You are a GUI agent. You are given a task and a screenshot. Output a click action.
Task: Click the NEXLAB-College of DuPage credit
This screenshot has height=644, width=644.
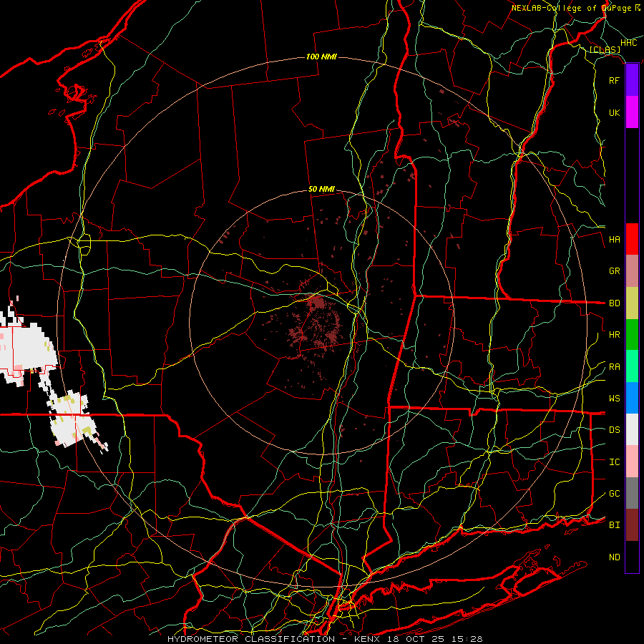pos(571,8)
